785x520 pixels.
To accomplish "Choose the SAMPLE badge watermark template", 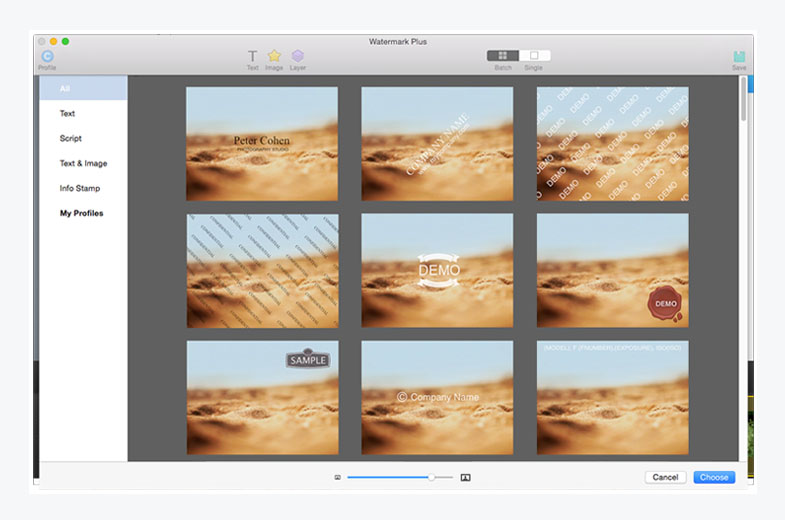I will tap(262, 397).
